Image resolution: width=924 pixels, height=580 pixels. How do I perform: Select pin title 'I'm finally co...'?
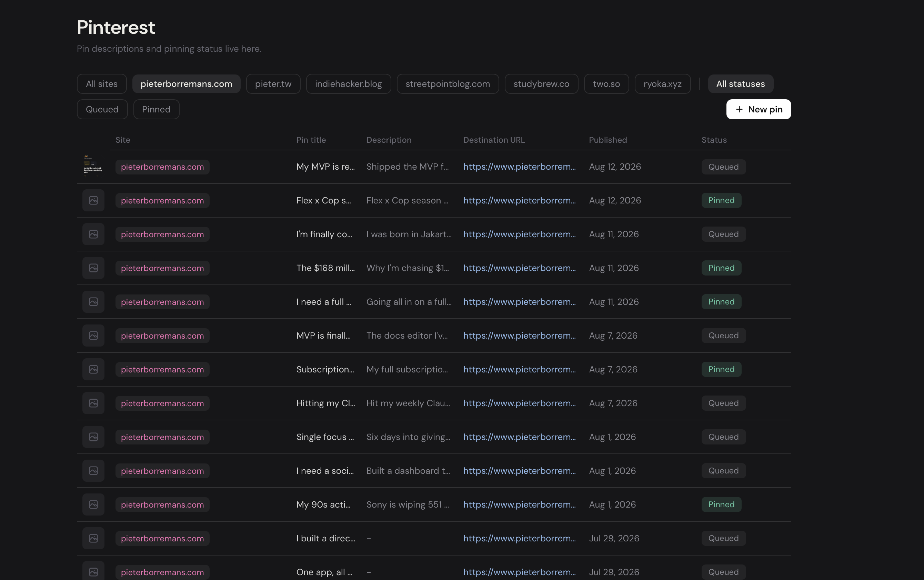coord(324,234)
